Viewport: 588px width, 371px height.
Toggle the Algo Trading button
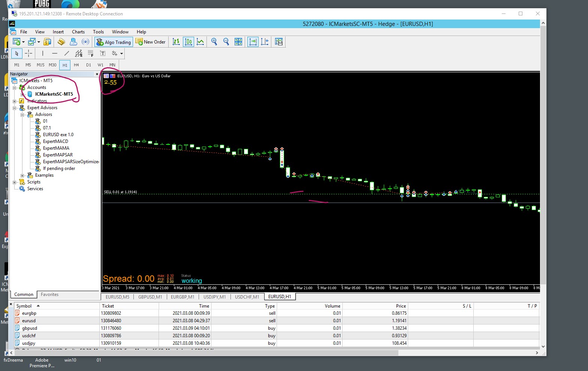[114, 42]
